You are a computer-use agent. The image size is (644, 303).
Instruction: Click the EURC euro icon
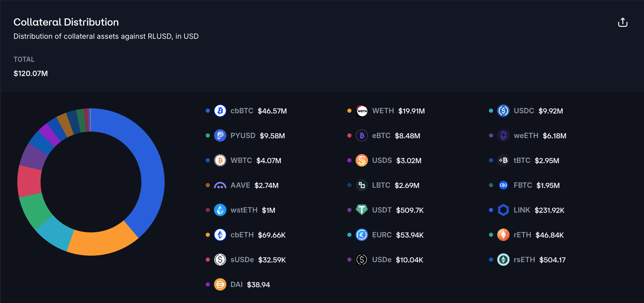click(362, 235)
